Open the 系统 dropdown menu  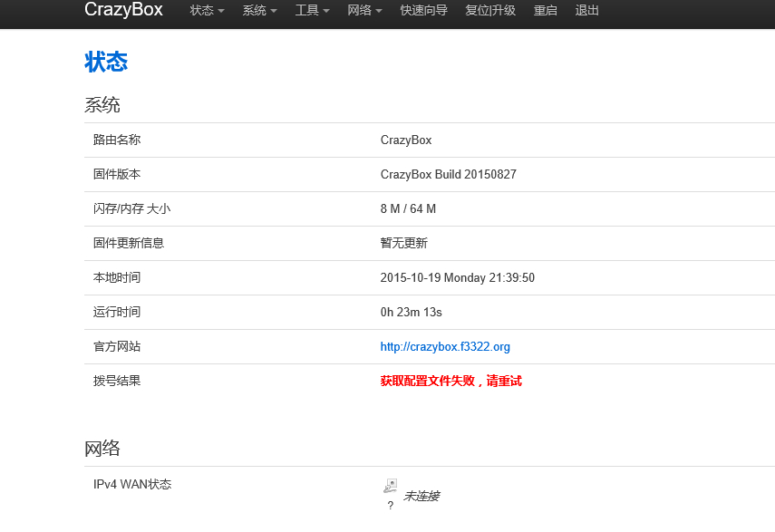(259, 10)
